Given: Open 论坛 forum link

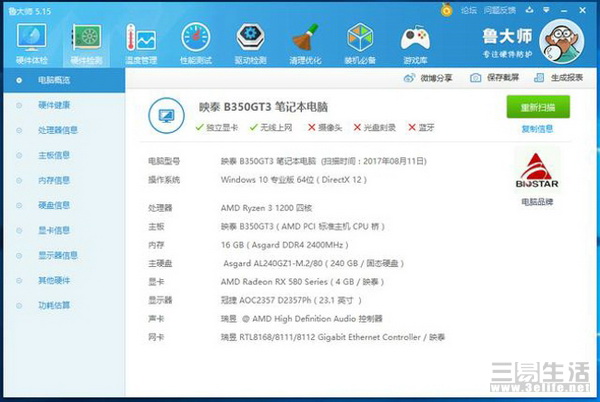Looking at the screenshot, I should [x=468, y=10].
